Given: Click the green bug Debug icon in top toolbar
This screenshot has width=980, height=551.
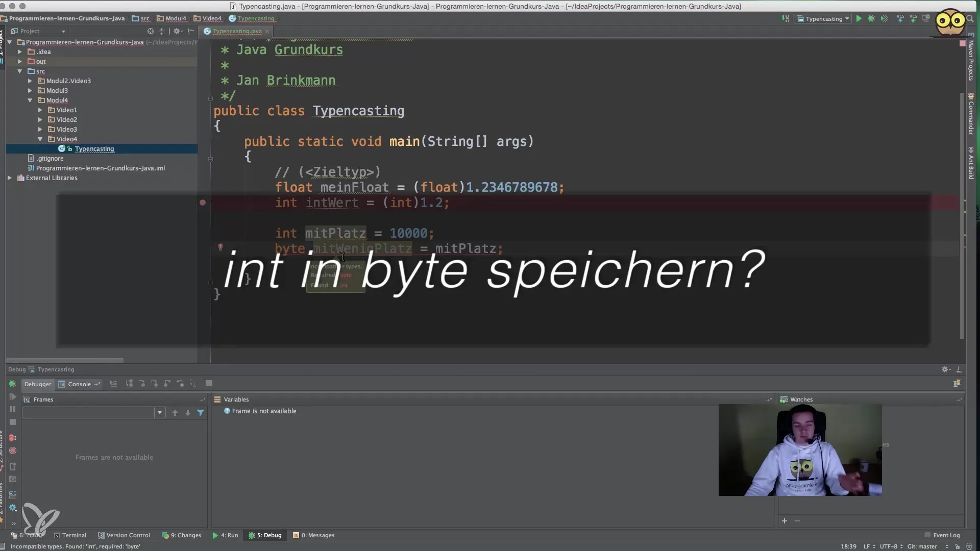Looking at the screenshot, I should tap(871, 18).
